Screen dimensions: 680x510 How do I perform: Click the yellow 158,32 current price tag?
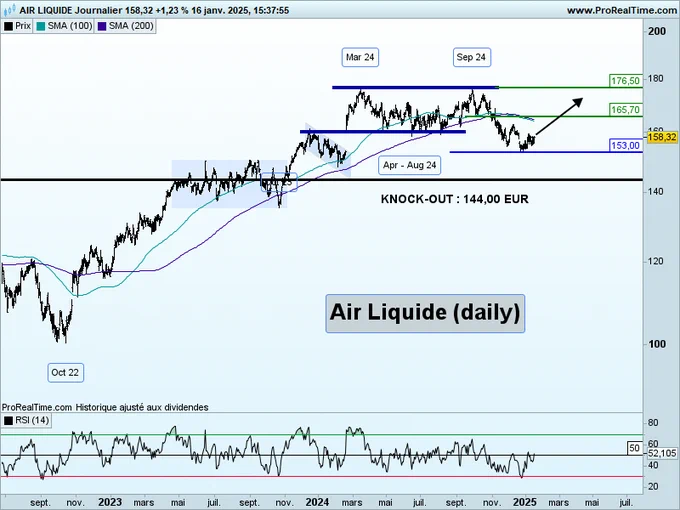(662, 137)
